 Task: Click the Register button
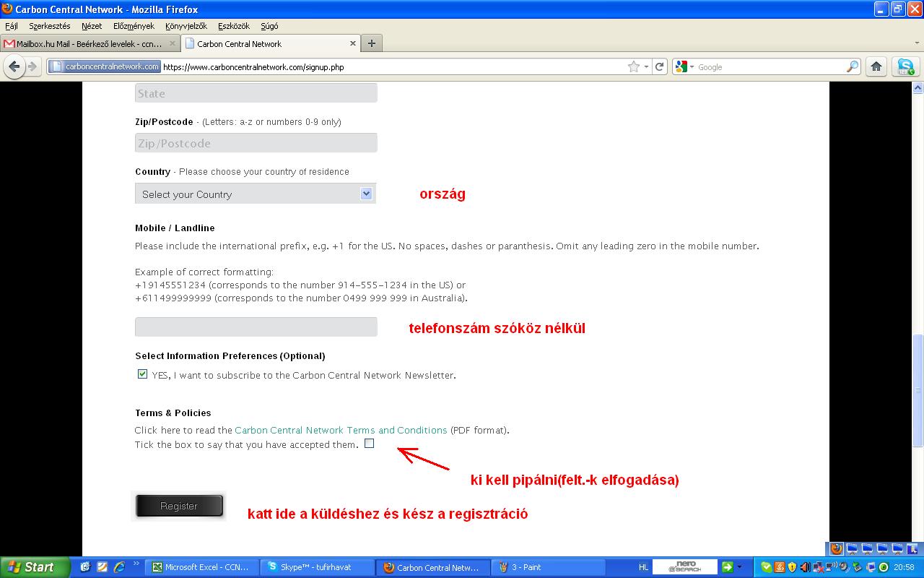point(179,506)
